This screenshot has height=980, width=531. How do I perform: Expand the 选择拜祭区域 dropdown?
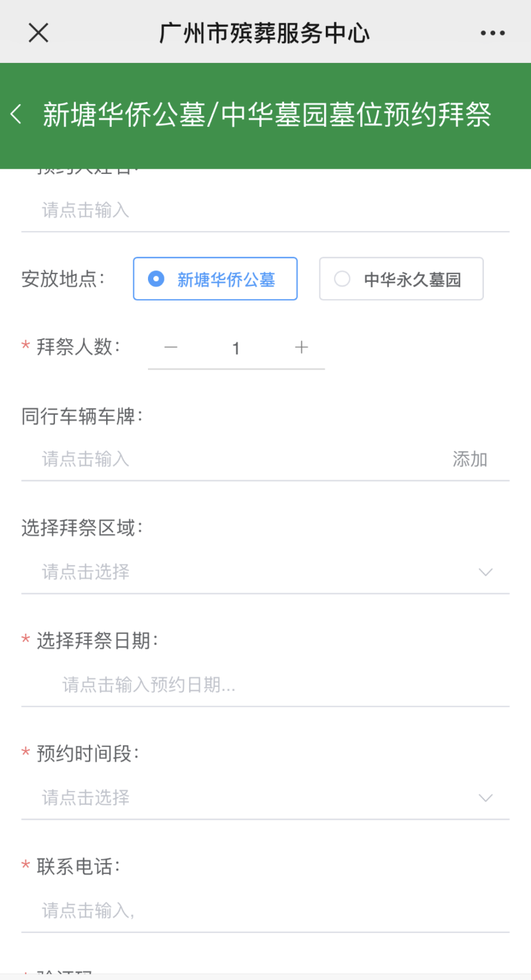pyautogui.click(x=252, y=572)
